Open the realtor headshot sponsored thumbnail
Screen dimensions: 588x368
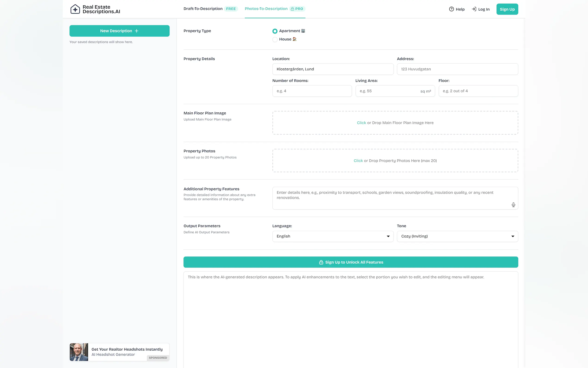79,352
